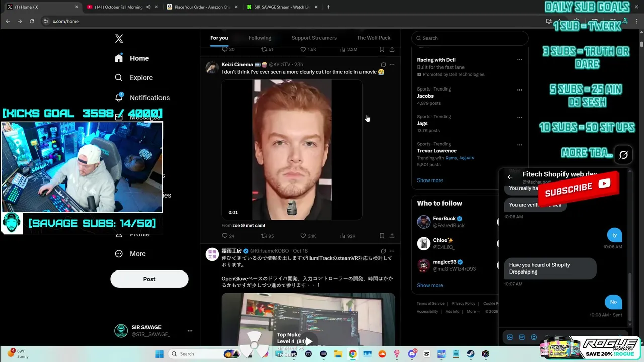The height and width of the screenshot is (362, 644).
Task: Go back in Fitech chat popup
Action: [x=510, y=177]
